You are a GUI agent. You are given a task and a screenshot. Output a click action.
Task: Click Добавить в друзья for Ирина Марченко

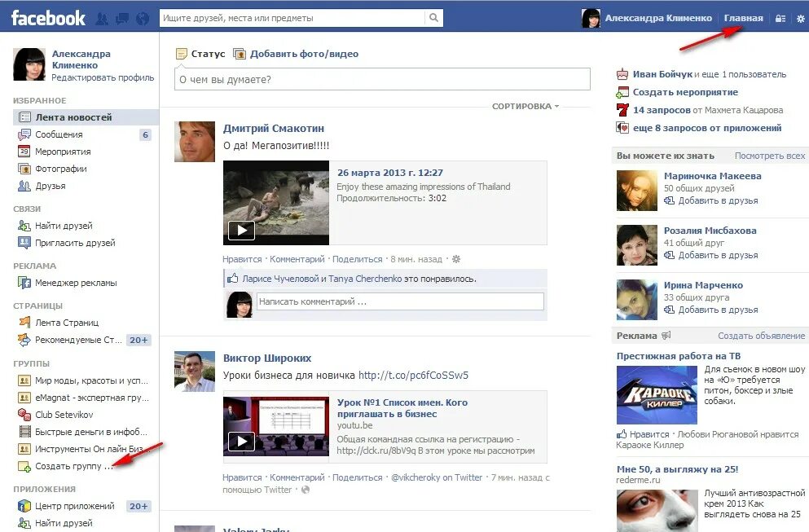[x=718, y=310]
